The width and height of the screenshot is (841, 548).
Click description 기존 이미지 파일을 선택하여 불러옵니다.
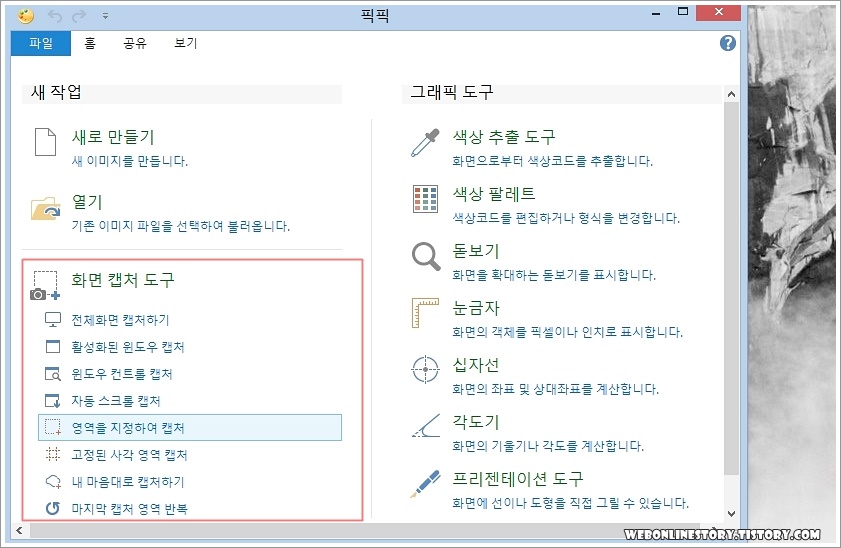181,226
